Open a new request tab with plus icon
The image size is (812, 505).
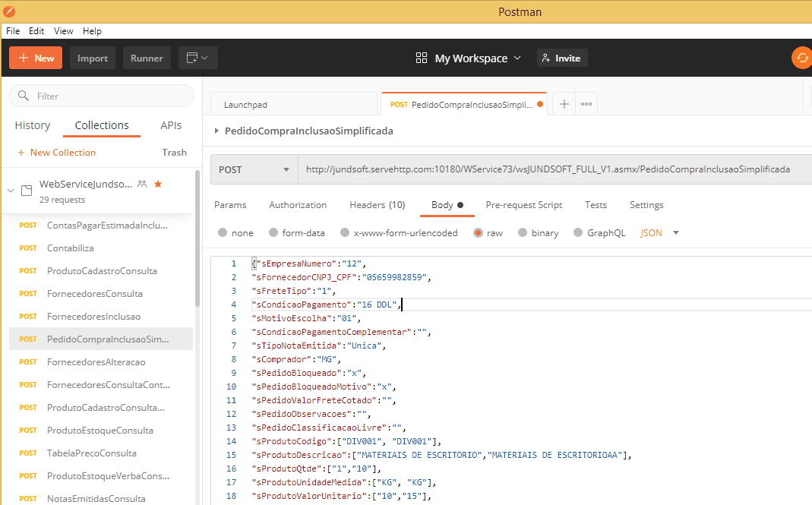(564, 105)
